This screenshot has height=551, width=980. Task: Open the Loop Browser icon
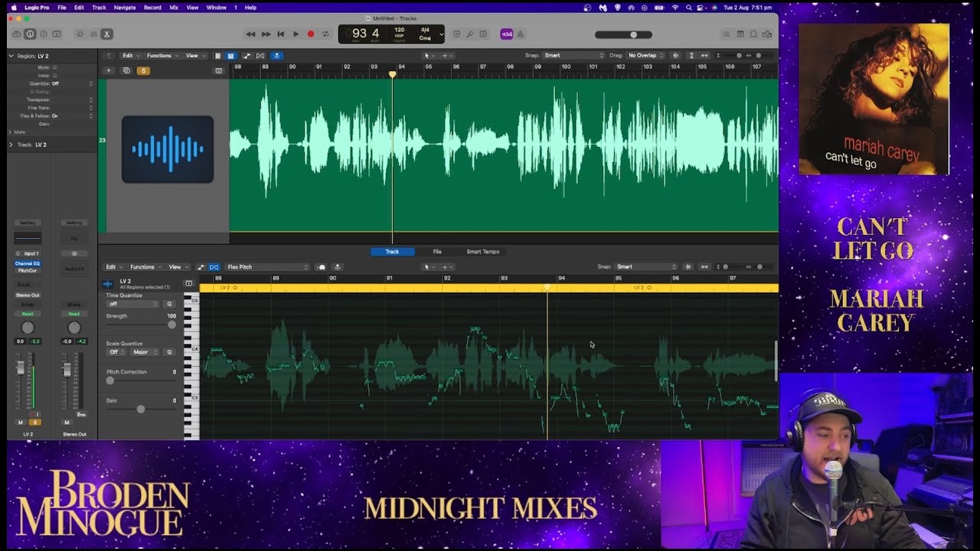(x=753, y=34)
